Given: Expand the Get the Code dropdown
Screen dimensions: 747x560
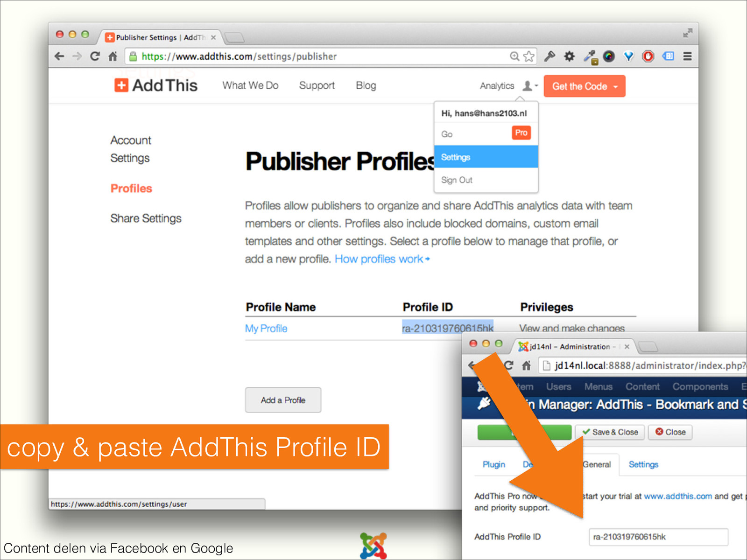Looking at the screenshot, I should tap(585, 86).
